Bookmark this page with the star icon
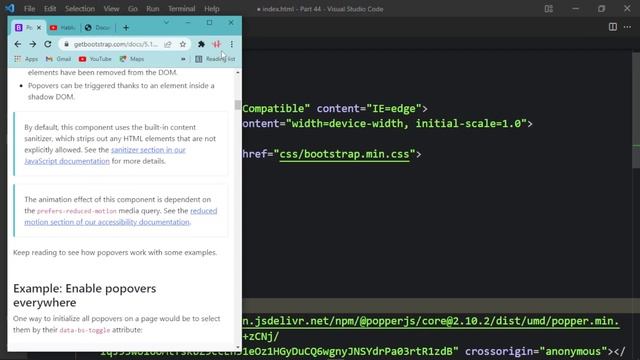Screen dimensions: 640x360 click(183, 44)
